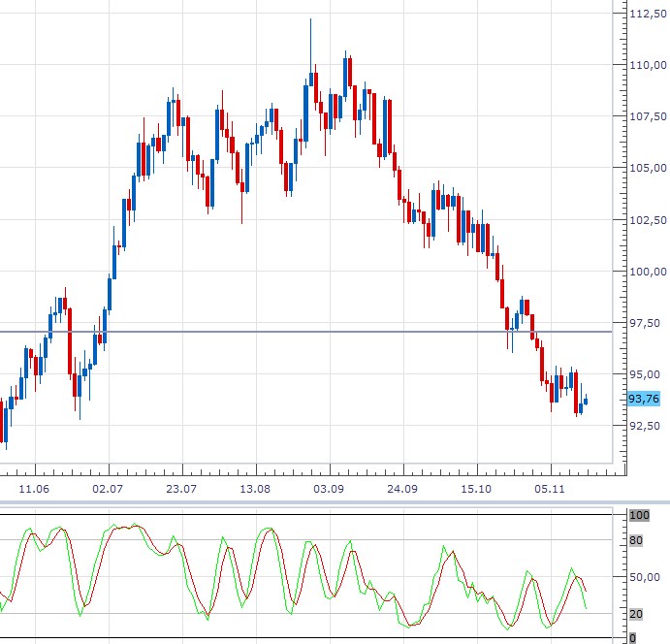The height and width of the screenshot is (644, 670).
Task: Select the 05.11 date label
Action: (550, 489)
